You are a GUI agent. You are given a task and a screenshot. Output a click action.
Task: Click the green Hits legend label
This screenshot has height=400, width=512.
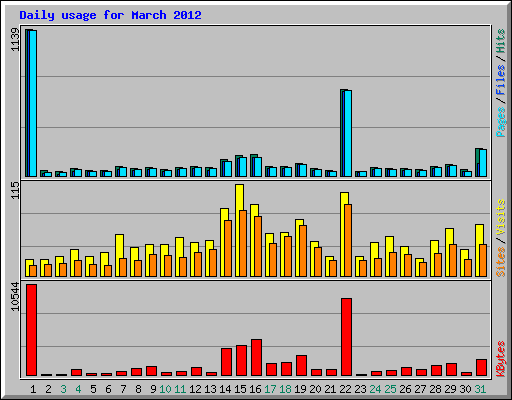tap(501, 41)
